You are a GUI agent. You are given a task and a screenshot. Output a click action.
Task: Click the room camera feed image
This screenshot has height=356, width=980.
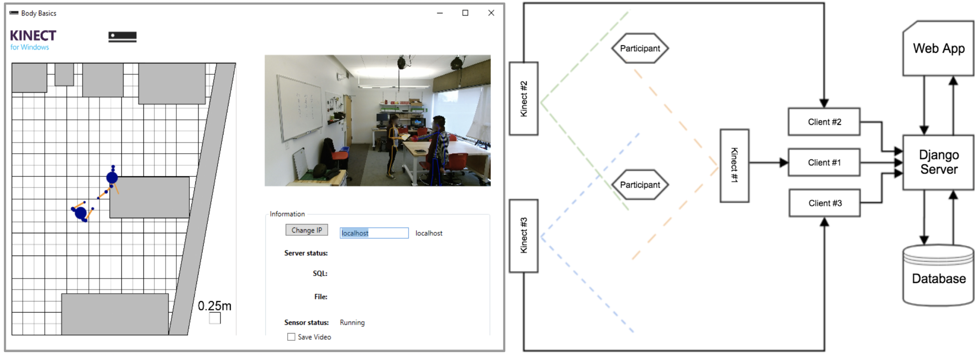[x=377, y=120]
